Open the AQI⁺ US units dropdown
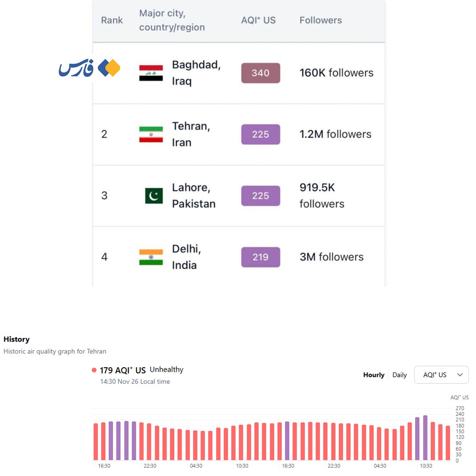This screenshot has height=476, width=476. coord(441,375)
